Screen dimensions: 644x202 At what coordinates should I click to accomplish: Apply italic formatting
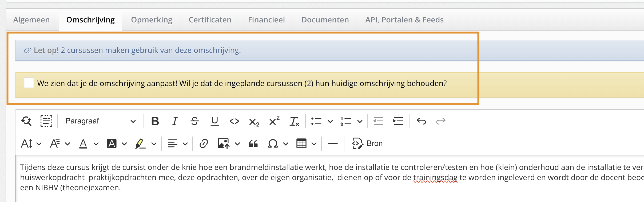(175, 121)
